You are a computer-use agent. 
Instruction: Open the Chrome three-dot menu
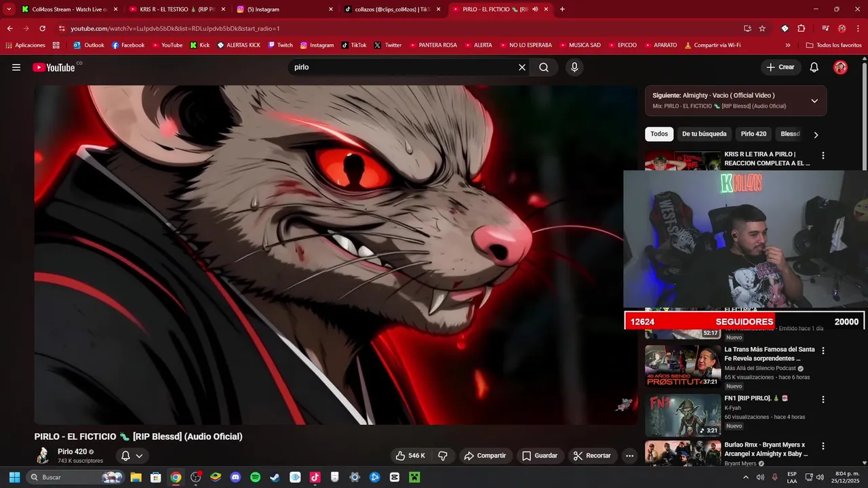click(x=858, y=28)
